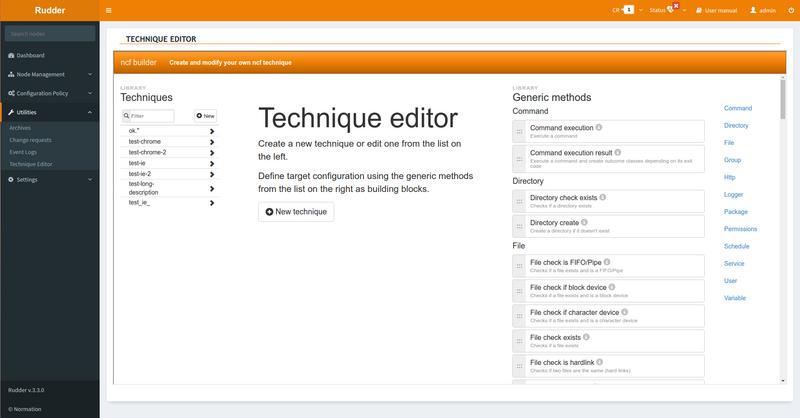Click info icon next to File check is FIFO/Pipe
This screenshot has height=418, width=800.
pyautogui.click(x=607, y=262)
